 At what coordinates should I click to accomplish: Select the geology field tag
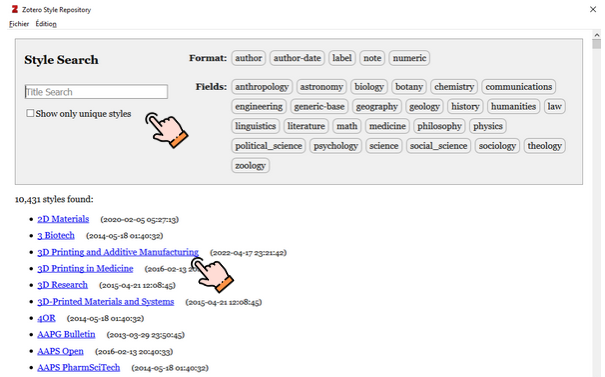click(424, 107)
